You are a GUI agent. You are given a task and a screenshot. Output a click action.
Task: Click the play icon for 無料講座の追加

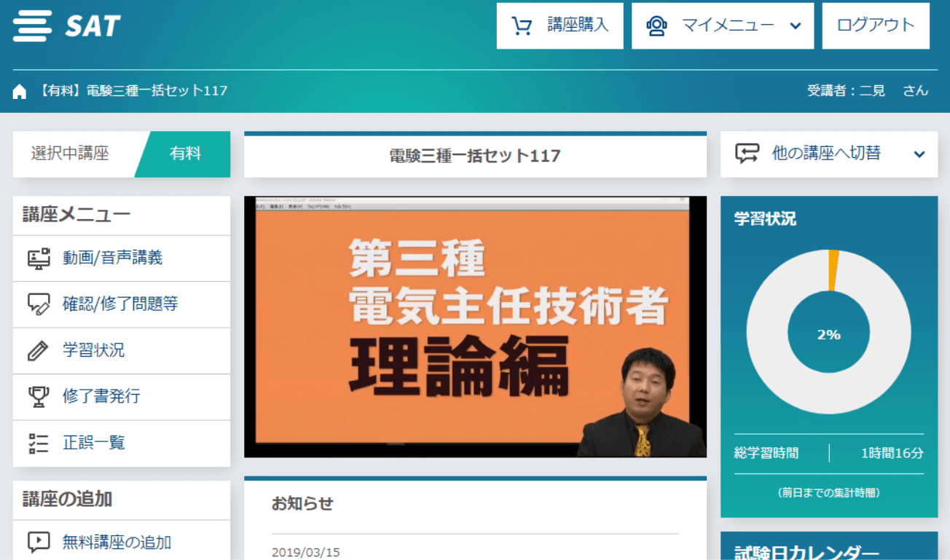click(x=39, y=542)
